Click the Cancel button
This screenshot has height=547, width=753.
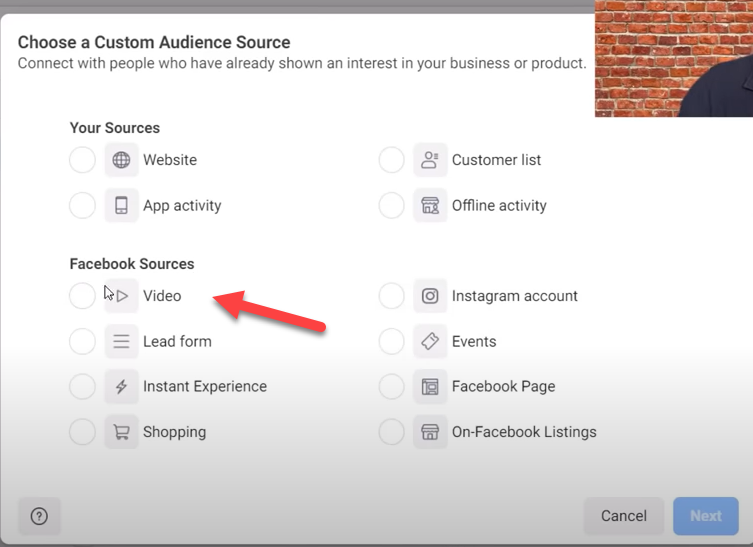[624, 516]
